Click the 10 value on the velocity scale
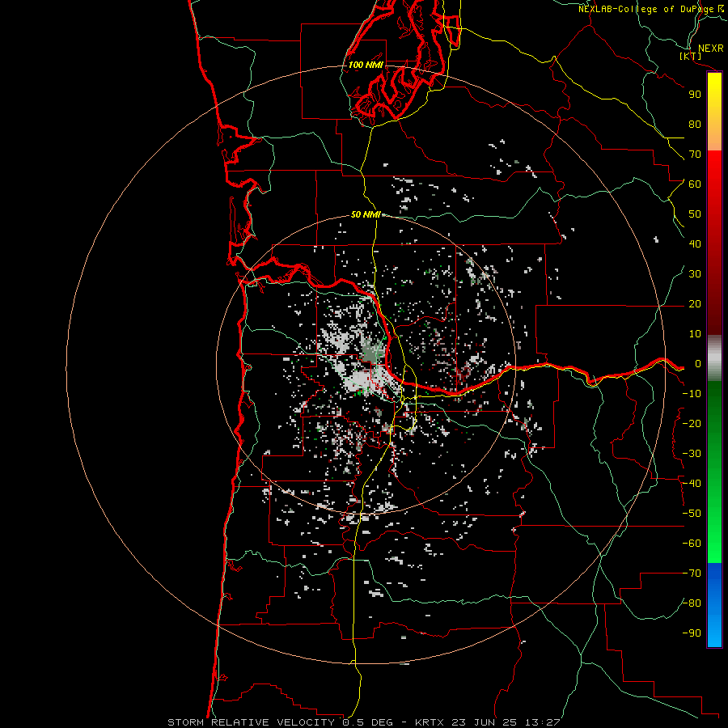728x728 pixels. (x=695, y=334)
